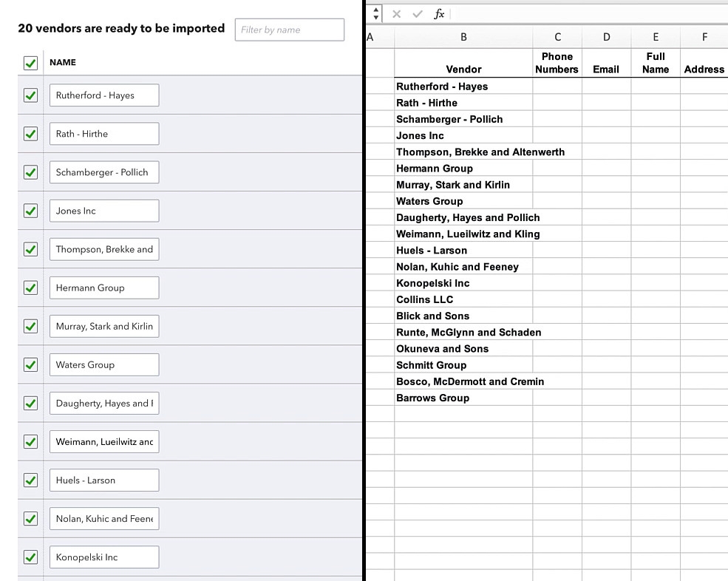
Task: Select the Address header cell
Action: (704, 63)
